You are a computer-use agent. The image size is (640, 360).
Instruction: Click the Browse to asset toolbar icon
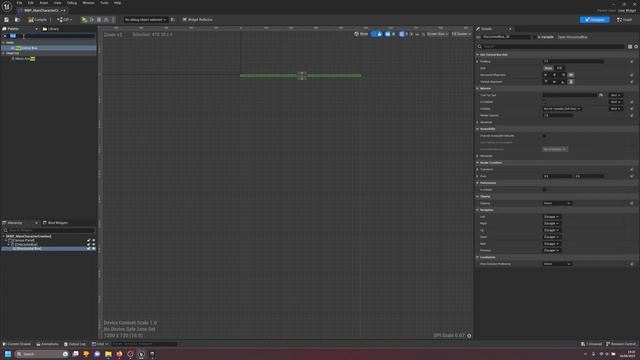[x=17, y=20]
